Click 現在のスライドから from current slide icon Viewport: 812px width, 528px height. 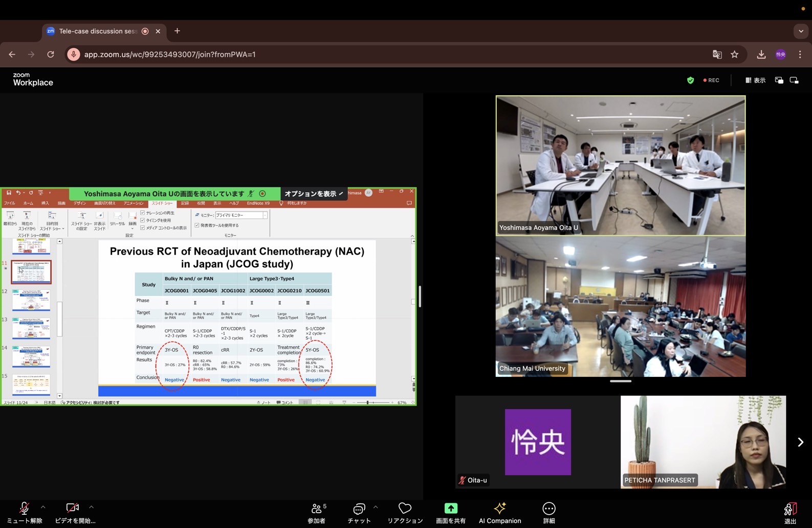pos(27,216)
